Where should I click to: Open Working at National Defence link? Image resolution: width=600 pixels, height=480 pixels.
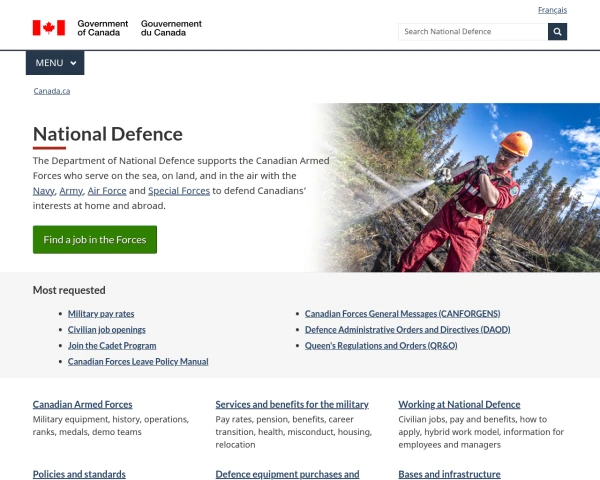459,404
